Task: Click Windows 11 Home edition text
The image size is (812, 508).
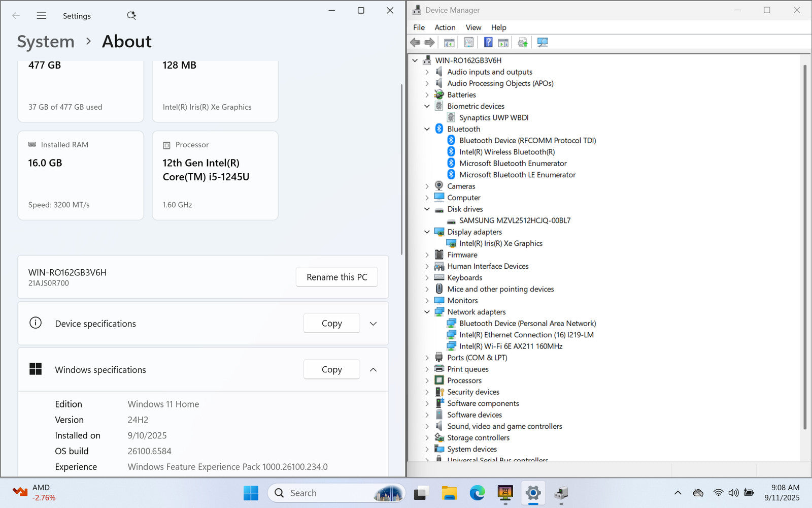Action: tap(163, 404)
